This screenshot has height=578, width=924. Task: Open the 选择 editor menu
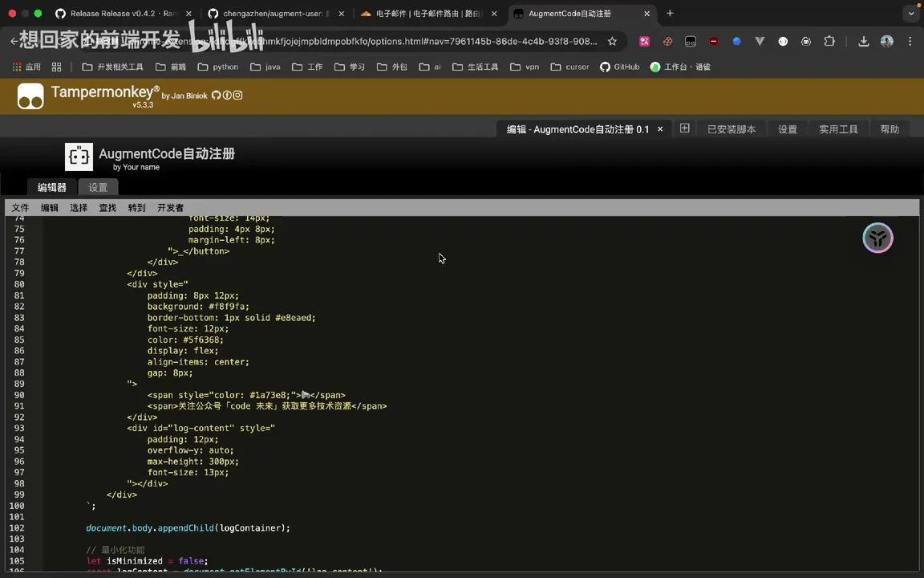coord(79,208)
